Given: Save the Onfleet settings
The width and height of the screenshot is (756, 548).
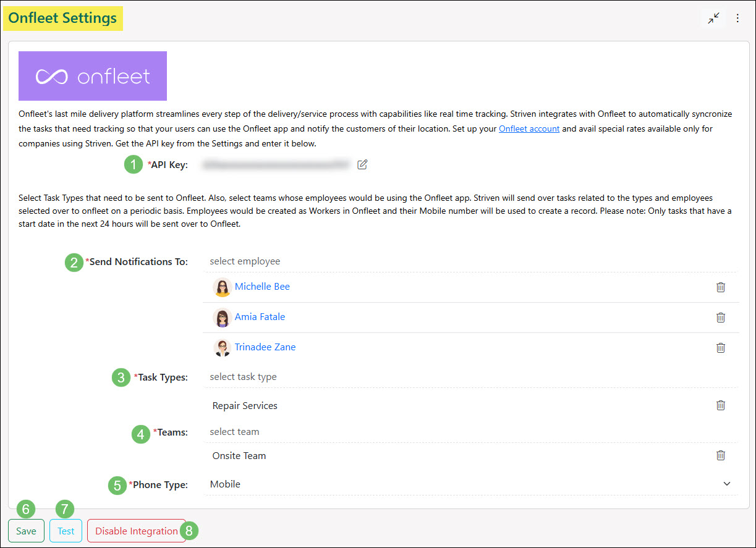Looking at the screenshot, I should pos(26,531).
